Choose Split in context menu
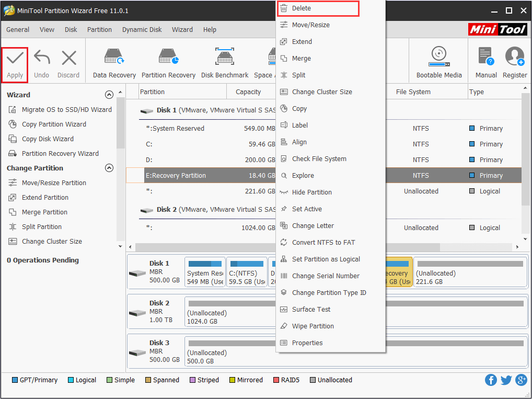The image size is (532, 399). [330, 75]
